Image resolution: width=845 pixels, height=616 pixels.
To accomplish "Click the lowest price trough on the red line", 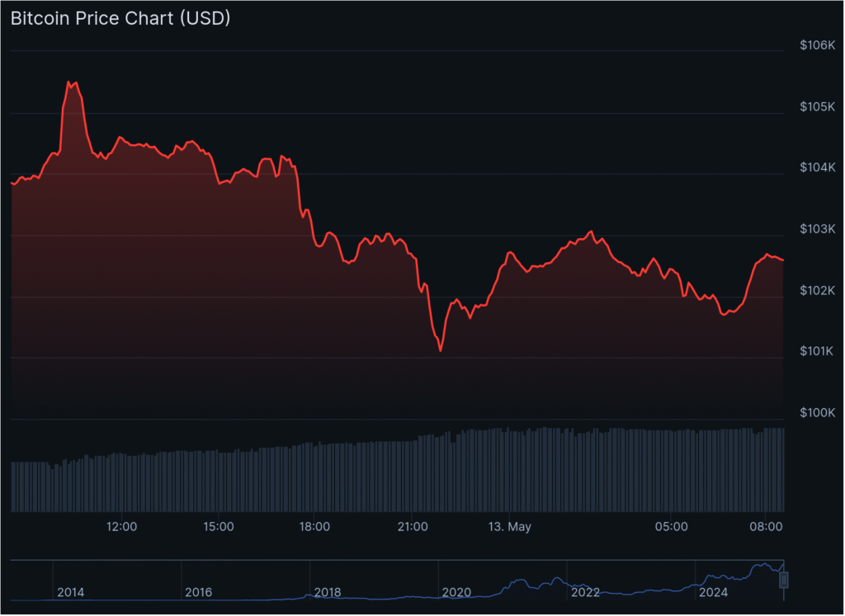I will tap(441, 350).
